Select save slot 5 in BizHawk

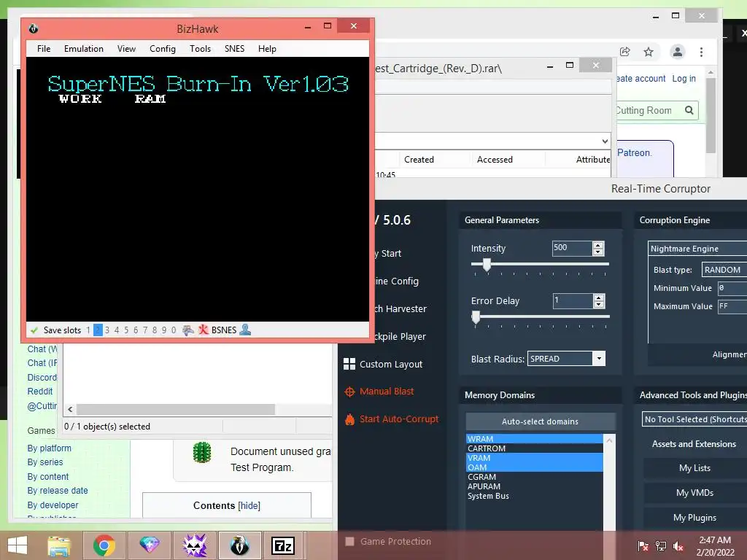click(126, 330)
